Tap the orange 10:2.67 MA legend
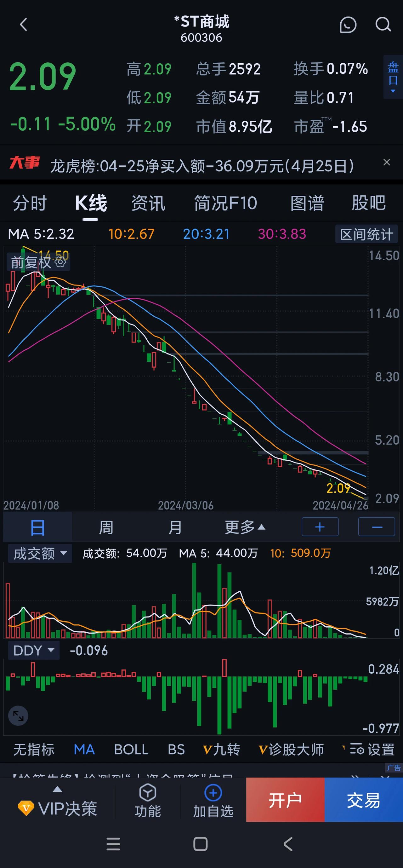 point(132,234)
